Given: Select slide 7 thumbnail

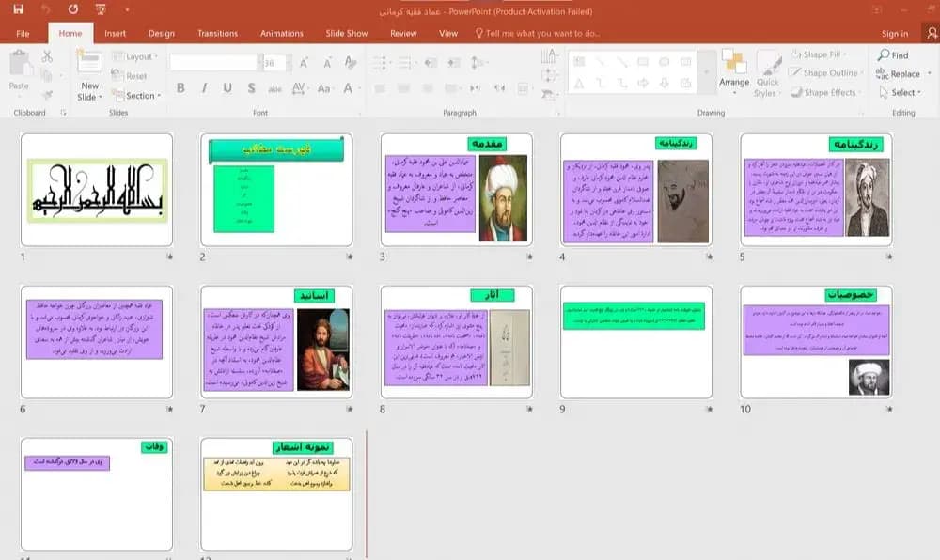Looking at the screenshot, I should click(x=276, y=342).
